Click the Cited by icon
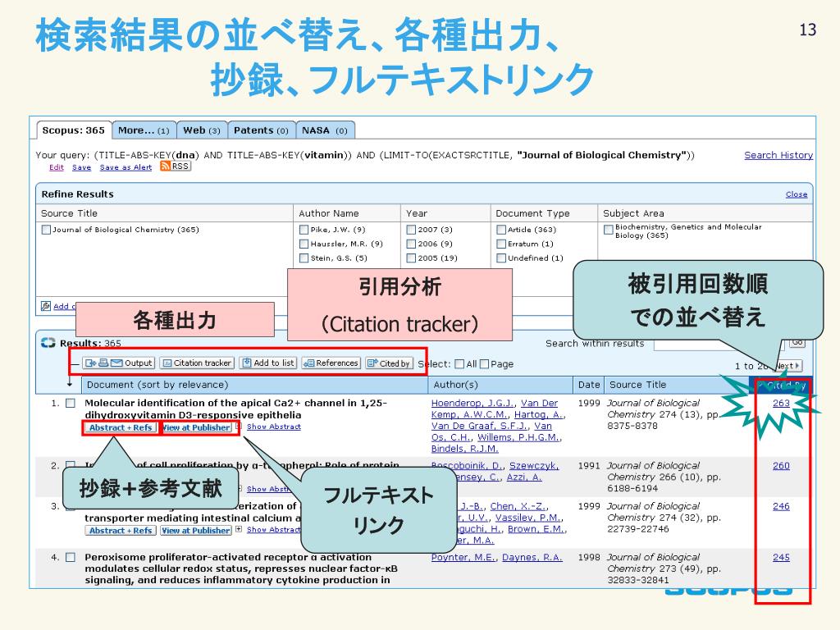Image resolution: width=840 pixels, height=630 pixels. click(x=373, y=363)
